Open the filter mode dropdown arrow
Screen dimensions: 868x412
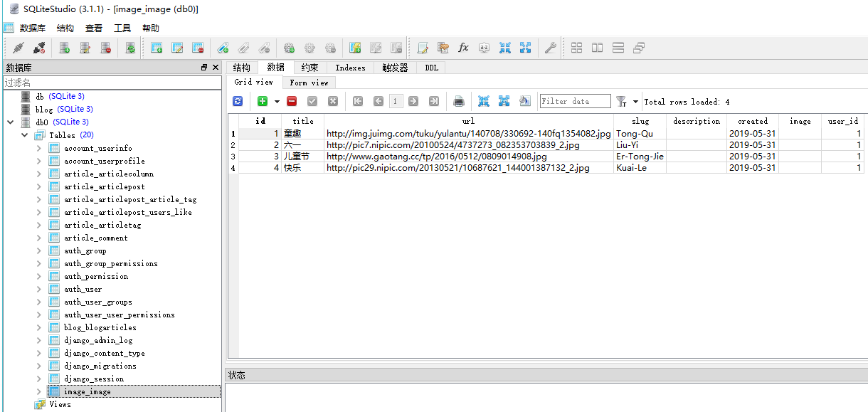tap(635, 102)
